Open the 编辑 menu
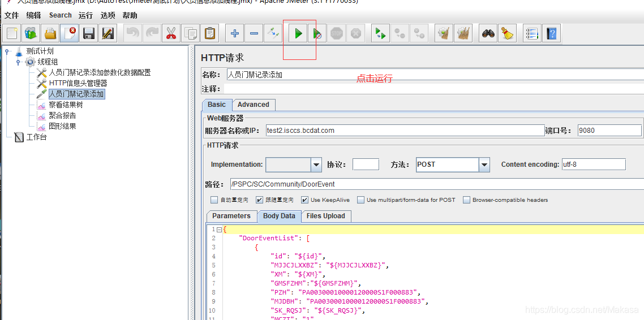Screen dimensions: 644x320 point(34,15)
